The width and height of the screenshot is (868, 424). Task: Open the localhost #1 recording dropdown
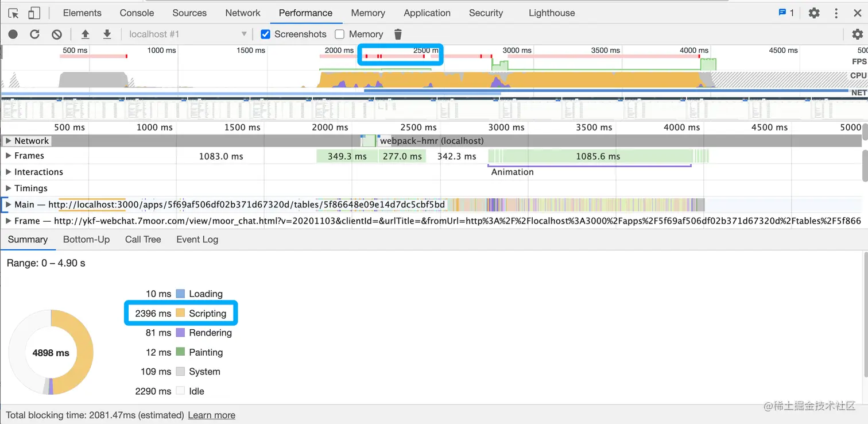[x=188, y=34]
